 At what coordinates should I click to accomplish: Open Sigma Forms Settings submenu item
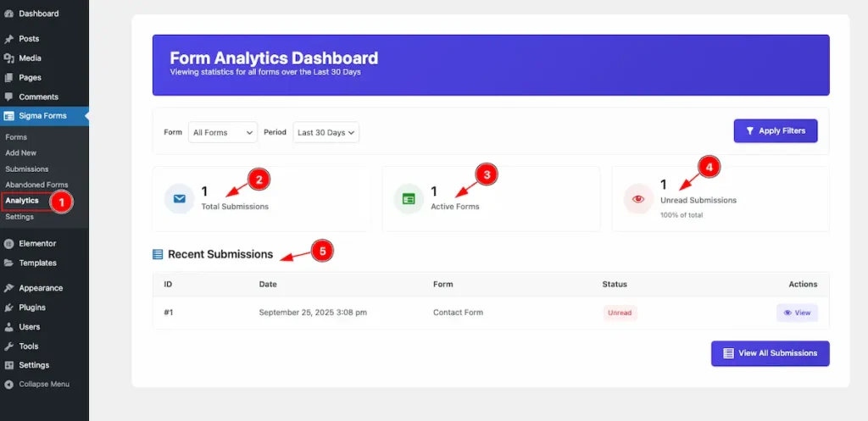click(19, 217)
